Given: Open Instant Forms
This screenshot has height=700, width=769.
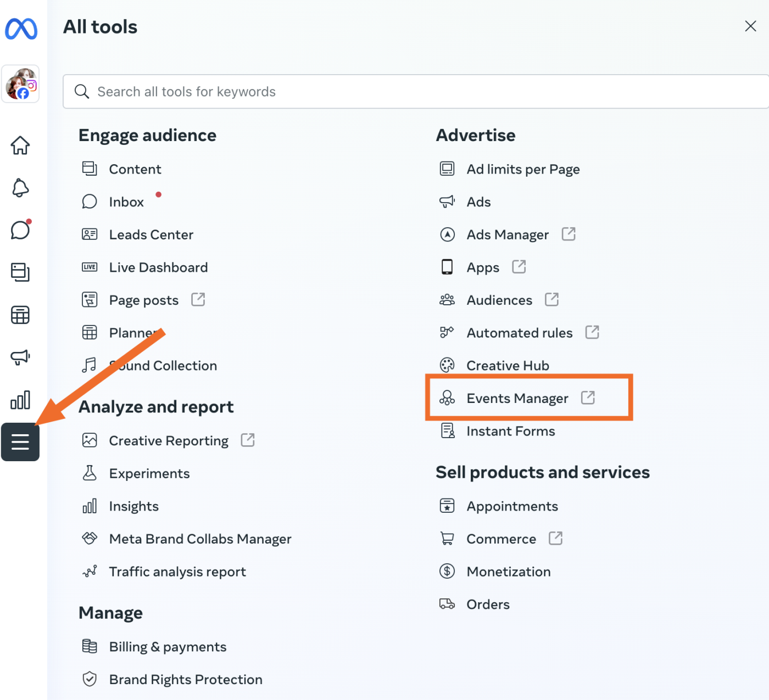Looking at the screenshot, I should (511, 431).
